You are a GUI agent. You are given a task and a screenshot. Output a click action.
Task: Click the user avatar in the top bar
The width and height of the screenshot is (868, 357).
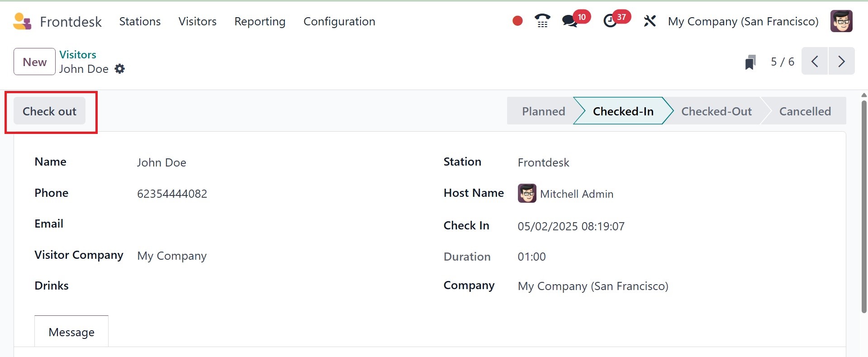click(841, 21)
